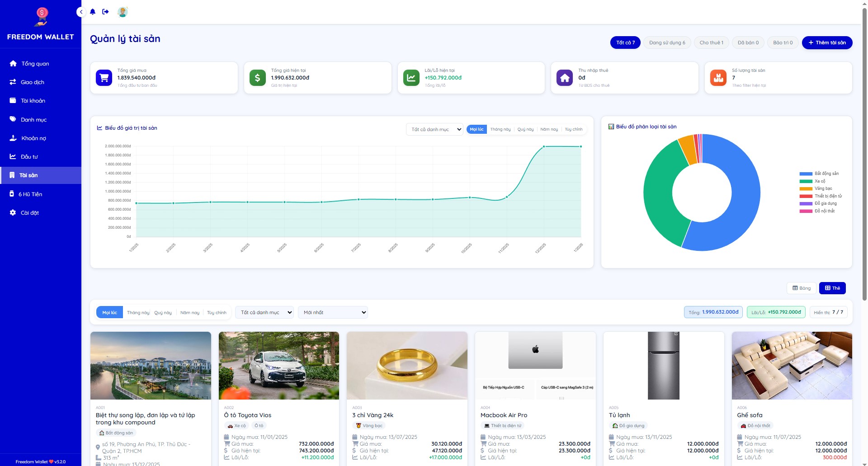Filter by Đang sử dụng 6 tab
Image resolution: width=868 pixels, height=466 pixels.
[667, 42]
